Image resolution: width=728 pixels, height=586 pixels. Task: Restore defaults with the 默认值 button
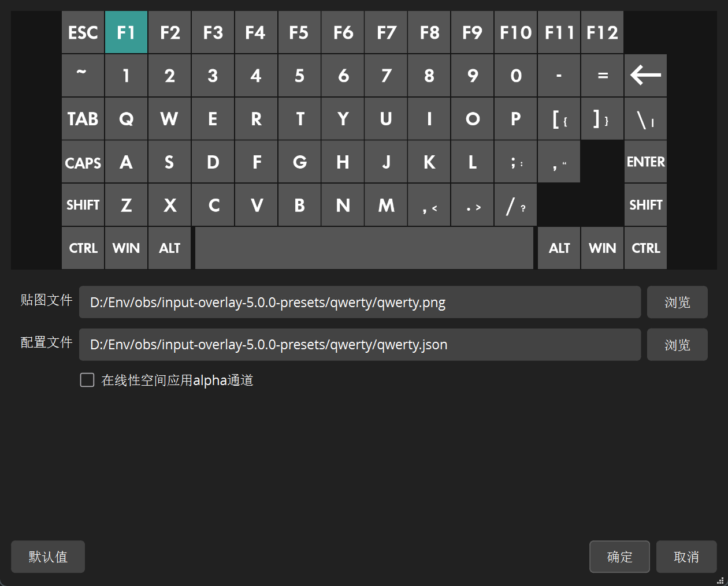click(47, 557)
